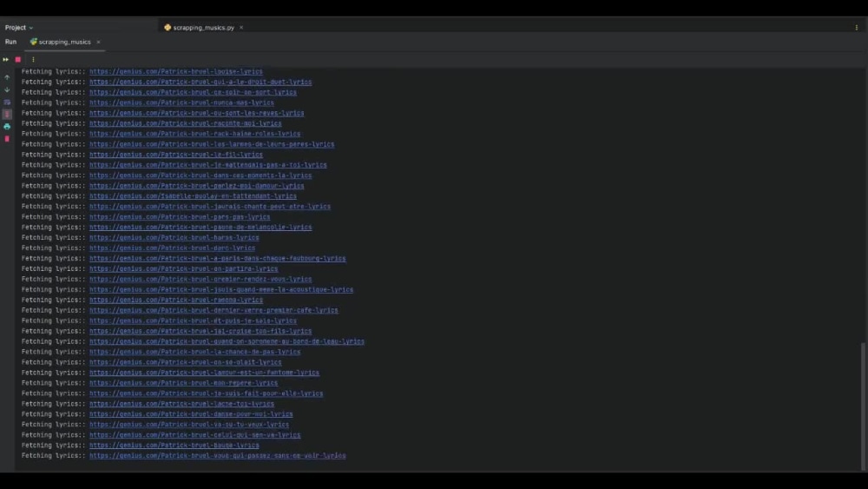Open the editor tab options kebab menu
Viewport: 868px width, 489px height.
click(x=857, y=27)
